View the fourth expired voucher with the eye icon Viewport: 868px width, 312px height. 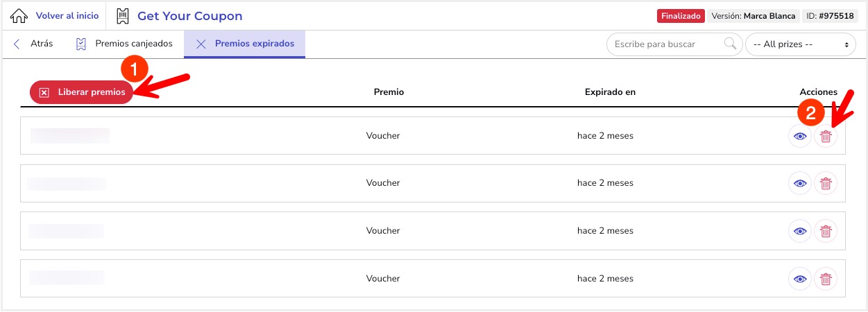click(800, 279)
